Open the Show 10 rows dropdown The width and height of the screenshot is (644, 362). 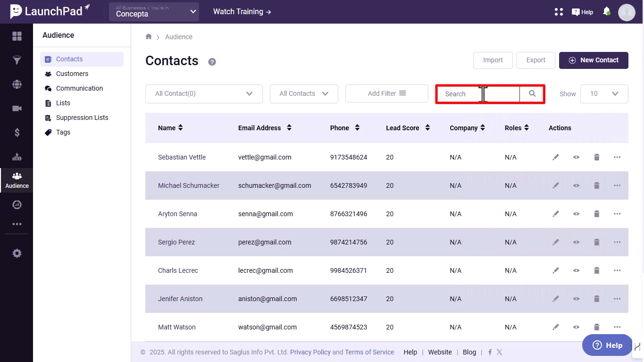pyautogui.click(x=604, y=93)
